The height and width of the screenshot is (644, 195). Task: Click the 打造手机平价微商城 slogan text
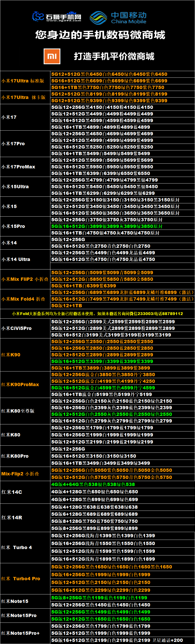click(x=114, y=56)
